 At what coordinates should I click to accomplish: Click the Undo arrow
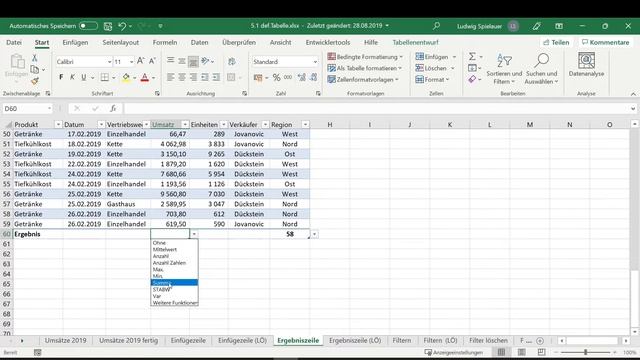click(x=122, y=26)
